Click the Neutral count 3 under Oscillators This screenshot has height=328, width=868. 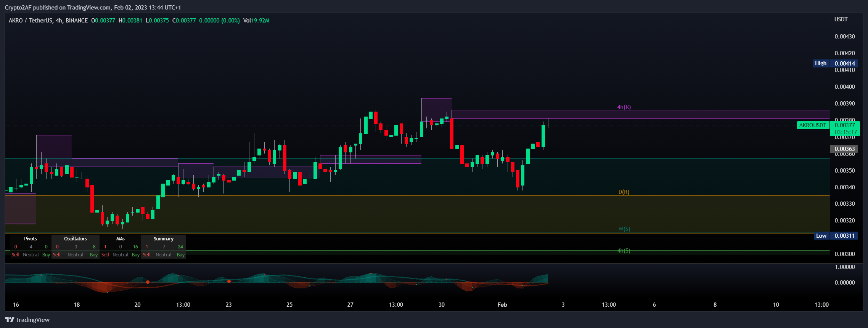tap(76, 247)
